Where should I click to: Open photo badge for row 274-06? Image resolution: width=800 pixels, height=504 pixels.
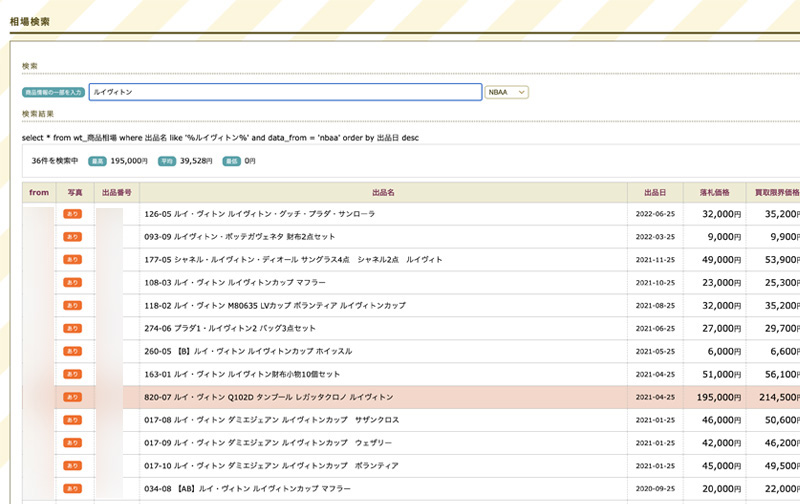tap(72, 329)
